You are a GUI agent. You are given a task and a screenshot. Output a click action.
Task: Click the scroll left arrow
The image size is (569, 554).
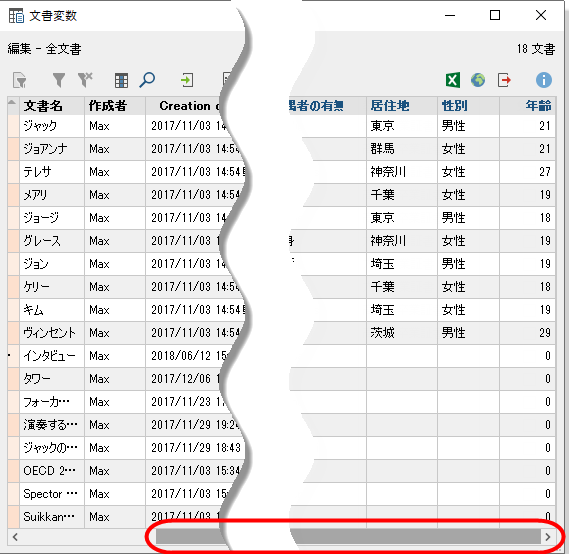[x=15, y=537]
